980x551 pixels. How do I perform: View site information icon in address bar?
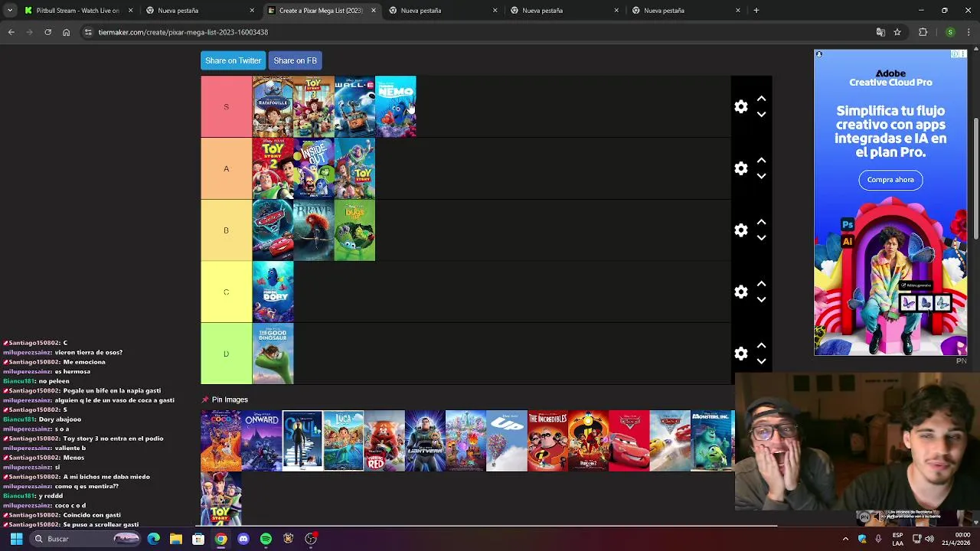88,32
